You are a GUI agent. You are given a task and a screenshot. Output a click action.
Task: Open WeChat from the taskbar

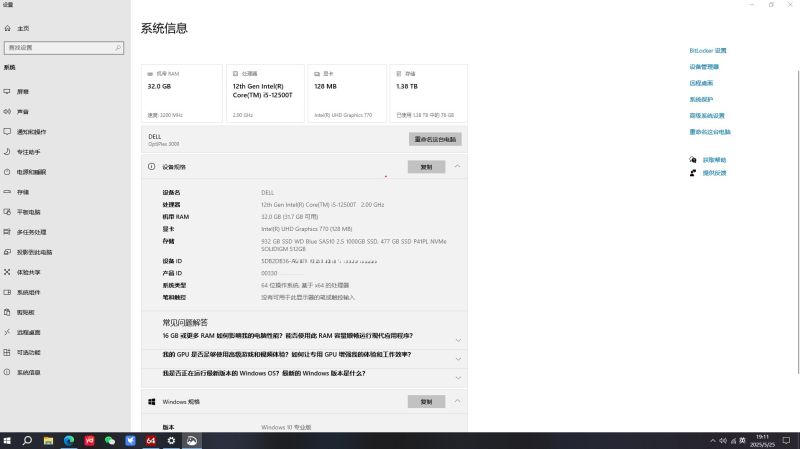click(x=110, y=440)
